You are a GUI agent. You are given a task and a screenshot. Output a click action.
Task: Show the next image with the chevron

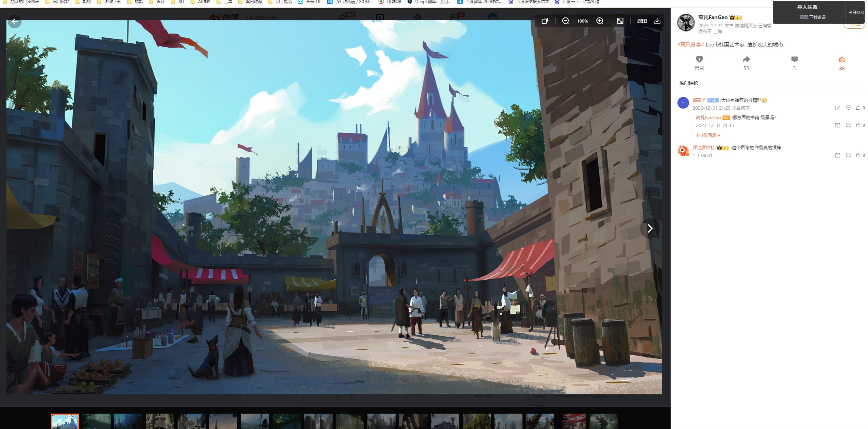click(650, 229)
